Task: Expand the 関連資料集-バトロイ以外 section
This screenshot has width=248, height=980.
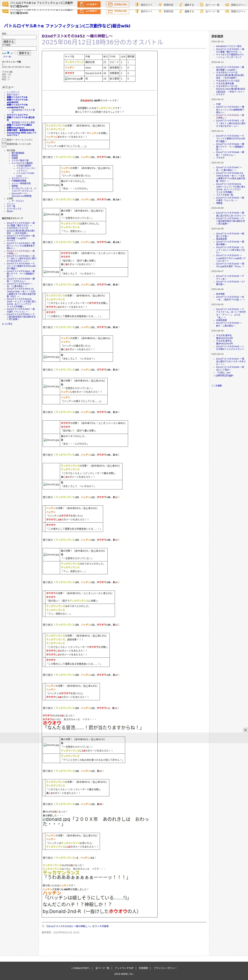Action: click(x=4, y=144)
